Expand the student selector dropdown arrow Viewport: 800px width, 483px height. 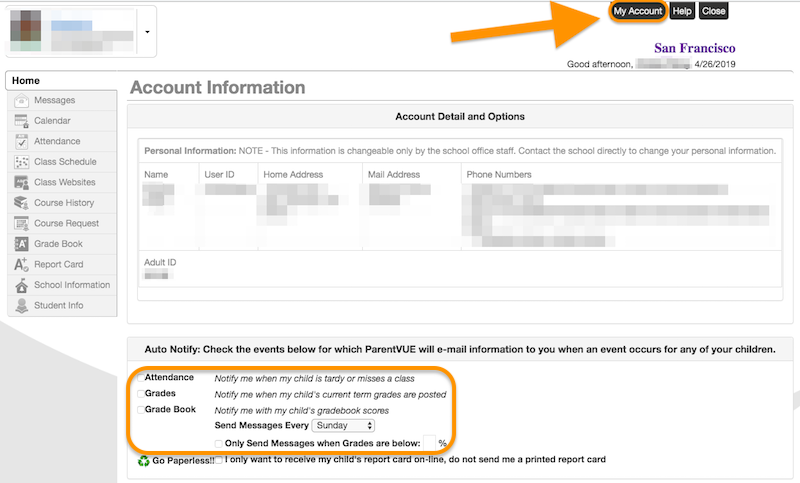[148, 32]
